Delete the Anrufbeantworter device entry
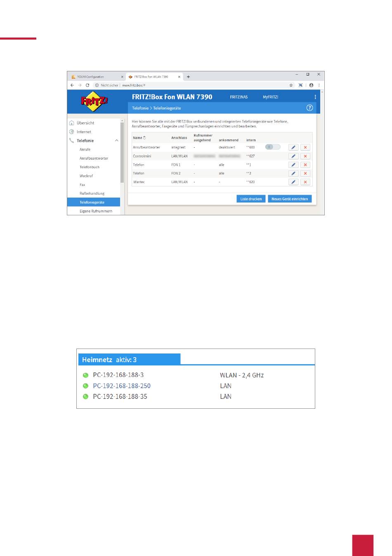The height and width of the screenshot is (556, 392). [x=305, y=147]
